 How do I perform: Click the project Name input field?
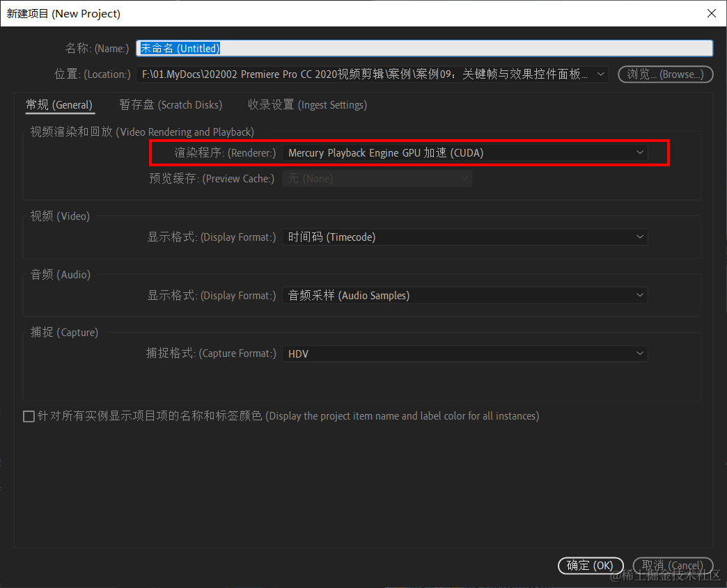click(424, 48)
